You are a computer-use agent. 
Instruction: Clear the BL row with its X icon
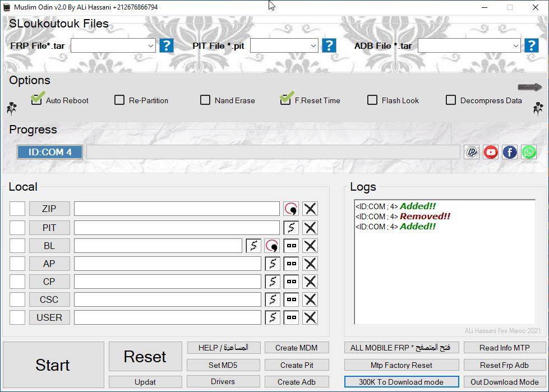click(x=310, y=246)
